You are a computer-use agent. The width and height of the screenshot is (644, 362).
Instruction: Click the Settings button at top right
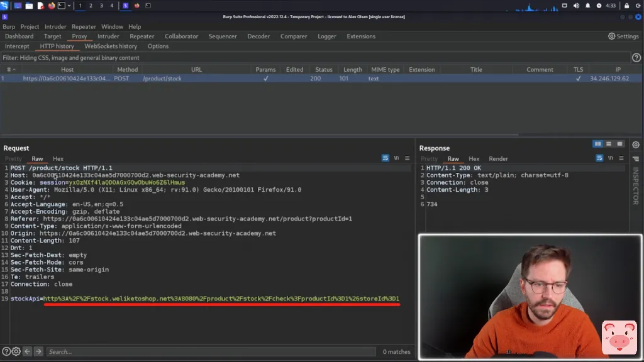(x=623, y=36)
